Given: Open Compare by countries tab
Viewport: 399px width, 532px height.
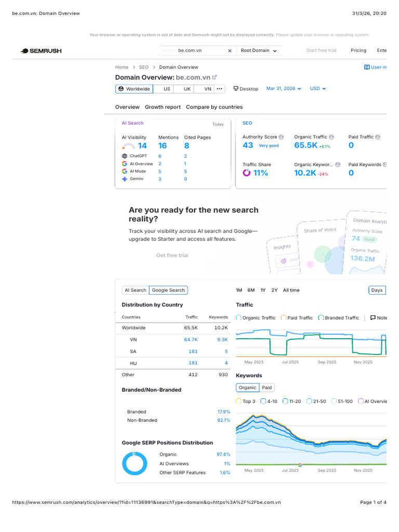Looking at the screenshot, I should point(214,107).
